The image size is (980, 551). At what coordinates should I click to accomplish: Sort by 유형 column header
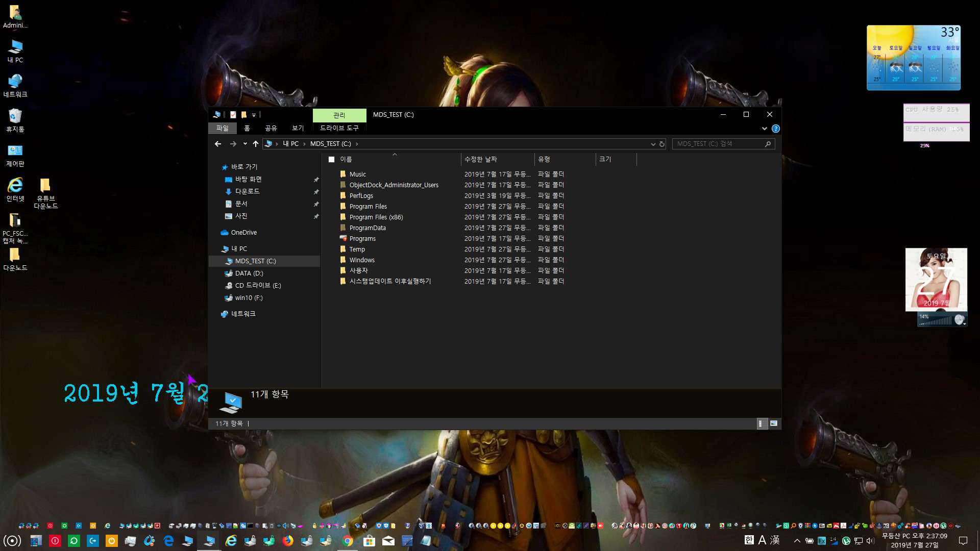pos(565,159)
